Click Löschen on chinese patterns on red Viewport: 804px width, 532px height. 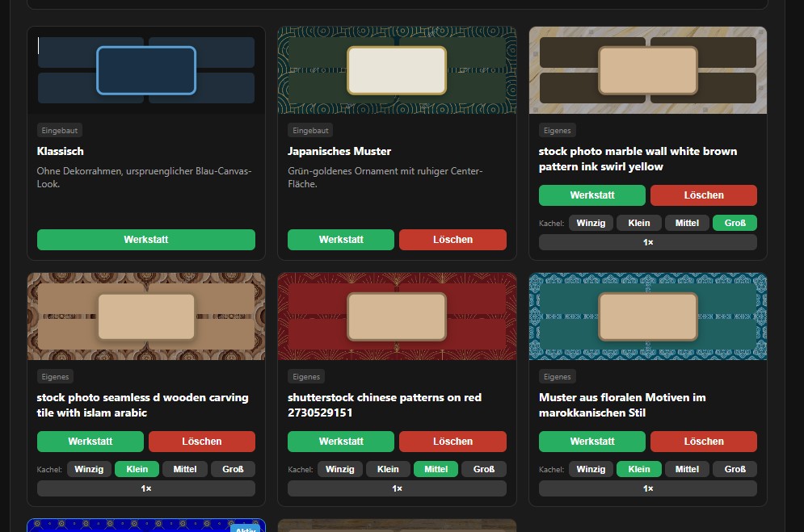[x=453, y=442]
